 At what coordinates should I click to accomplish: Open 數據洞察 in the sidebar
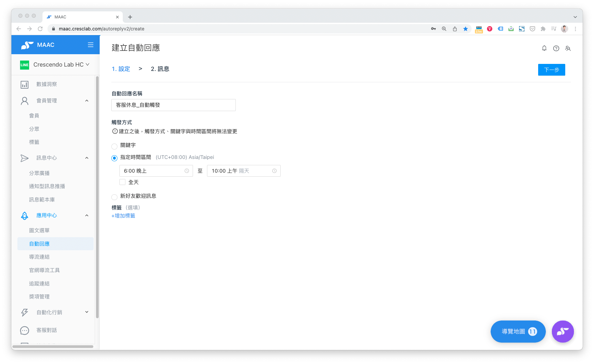tap(46, 84)
